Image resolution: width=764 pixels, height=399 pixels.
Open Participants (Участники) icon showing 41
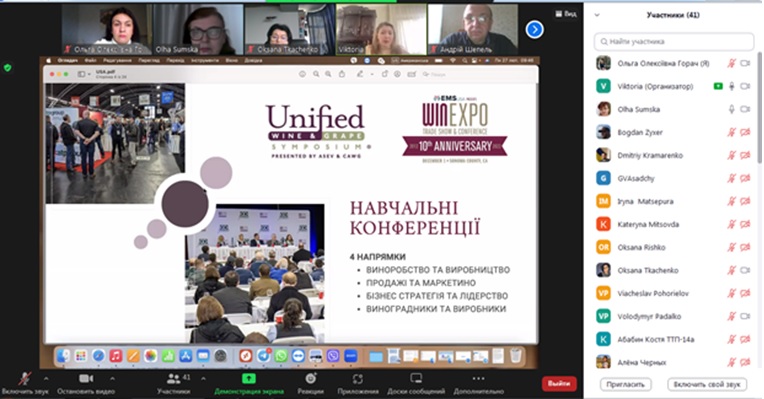pos(173,379)
